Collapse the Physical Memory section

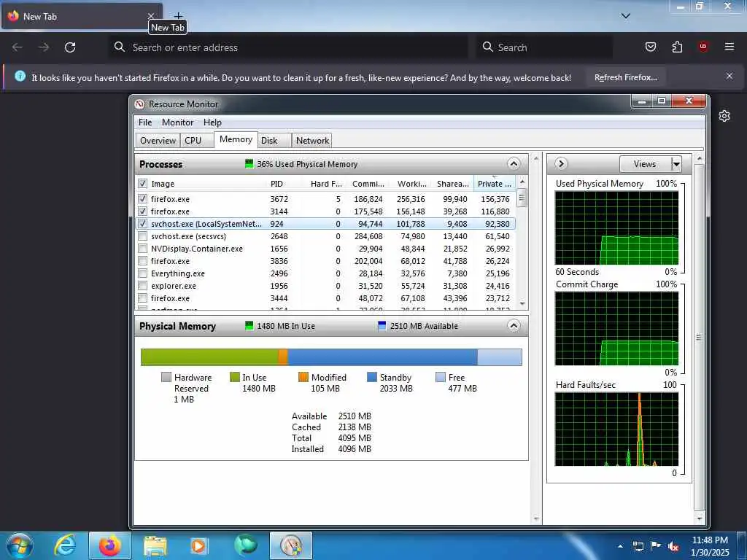click(x=514, y=326)
